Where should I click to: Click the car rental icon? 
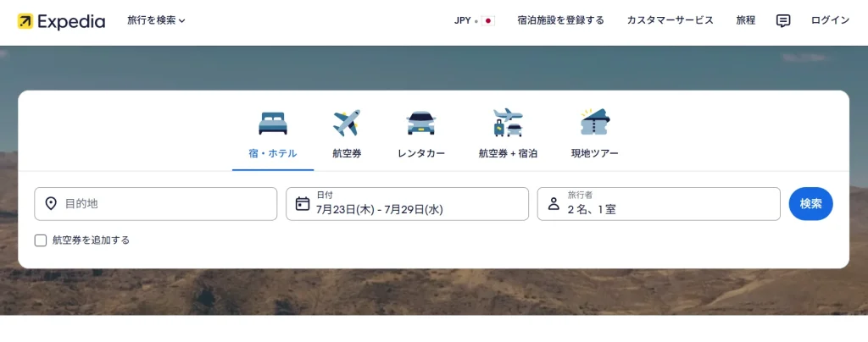[421, 124]
